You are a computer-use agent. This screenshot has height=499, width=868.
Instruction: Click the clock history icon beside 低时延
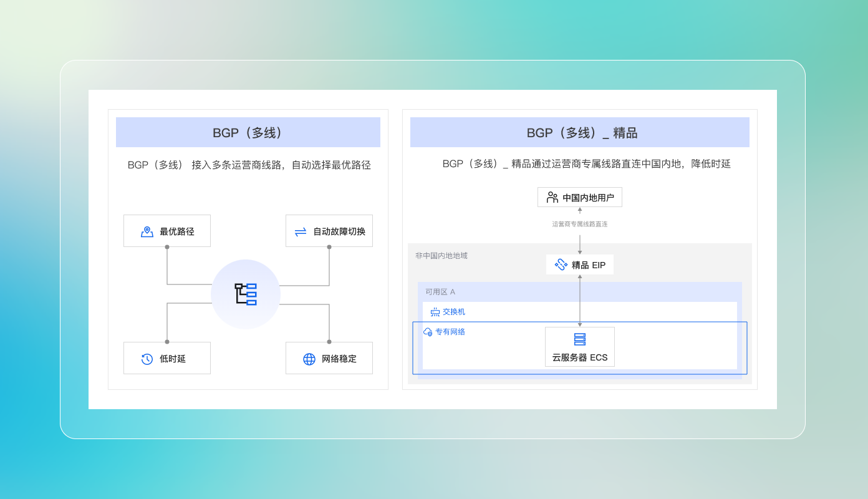coord(147,359)
